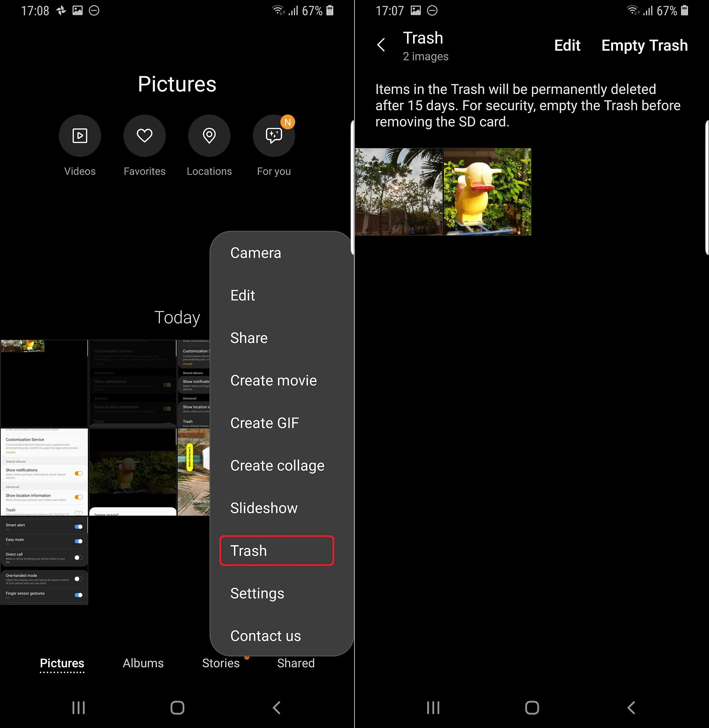Open the Share menu option
Screen dimensions: 709x728
(250, 338)
